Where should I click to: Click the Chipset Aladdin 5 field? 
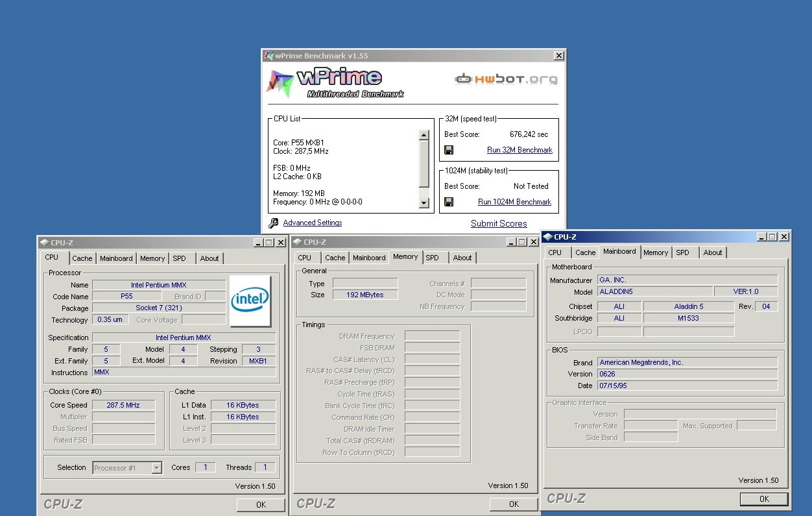tap(689, 306)
